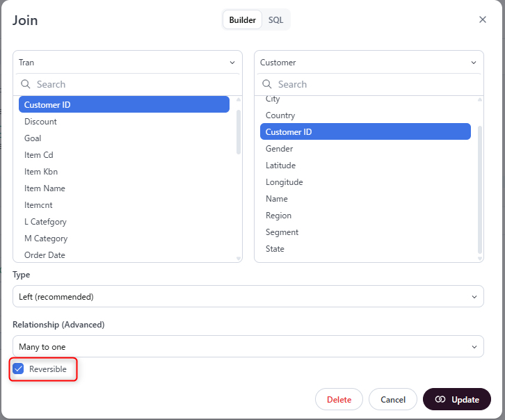Select Order Date in the Tran list
This screenshot has width=505, height=420.
(45, 255)
